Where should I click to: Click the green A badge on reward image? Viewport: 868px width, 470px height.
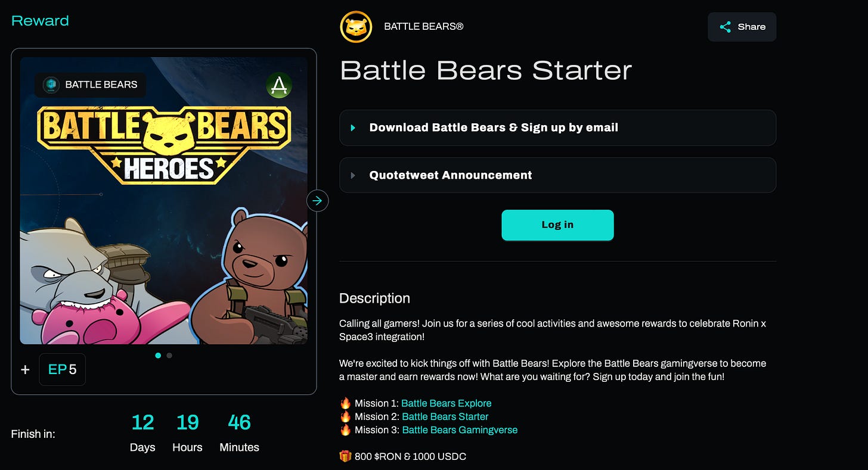pyautogui.click(x=279, y=86)
